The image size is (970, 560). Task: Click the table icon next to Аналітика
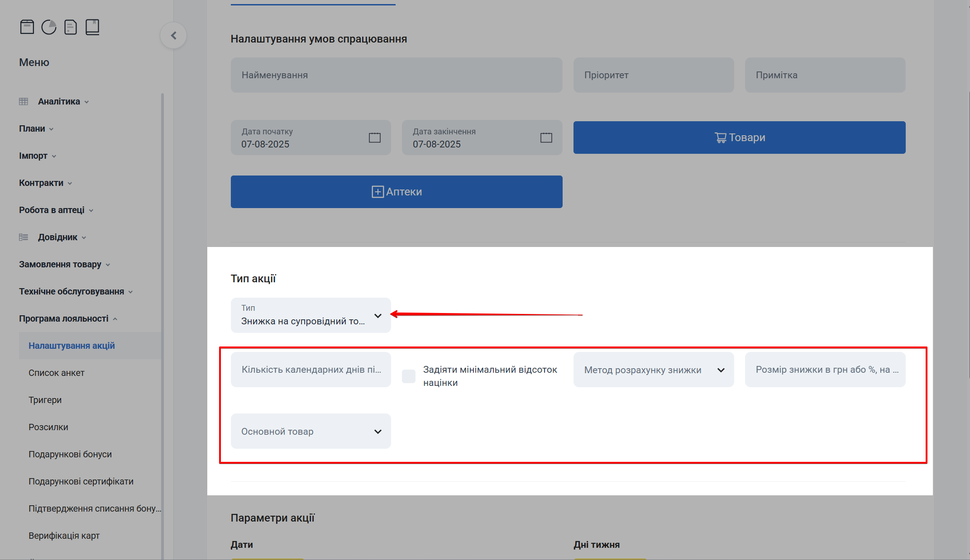point(24,101)
